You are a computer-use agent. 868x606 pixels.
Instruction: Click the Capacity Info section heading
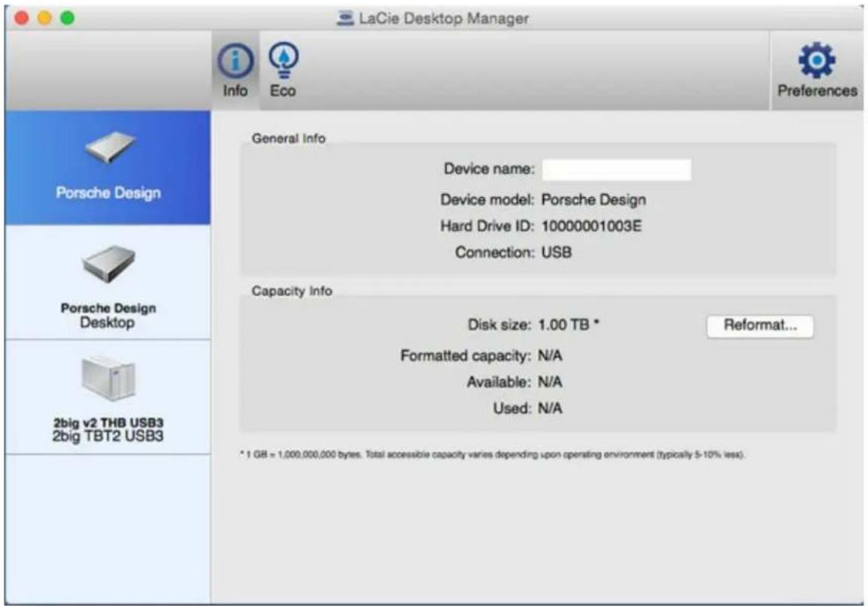292,291
